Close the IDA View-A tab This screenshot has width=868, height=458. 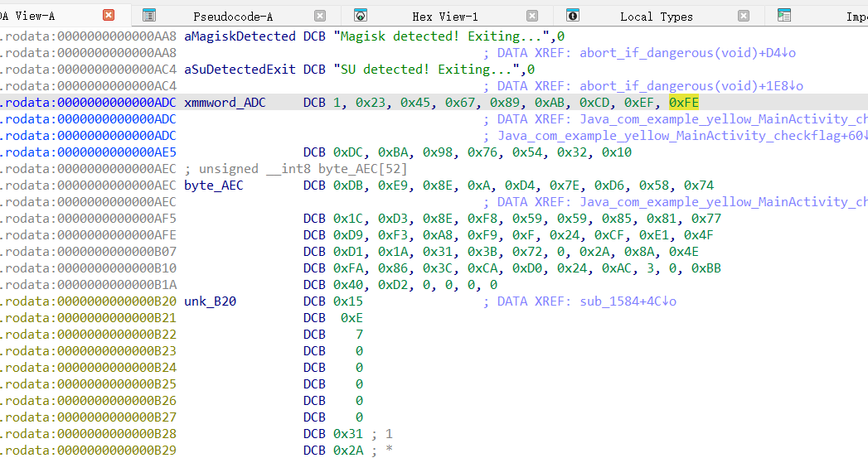(109, 16)
